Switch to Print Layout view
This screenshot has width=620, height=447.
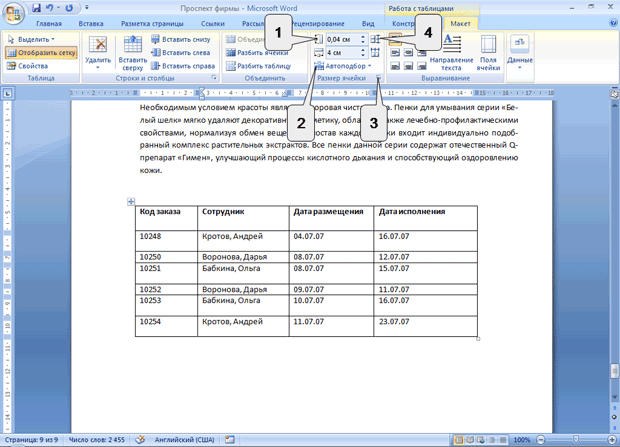[x=459, y=440]
